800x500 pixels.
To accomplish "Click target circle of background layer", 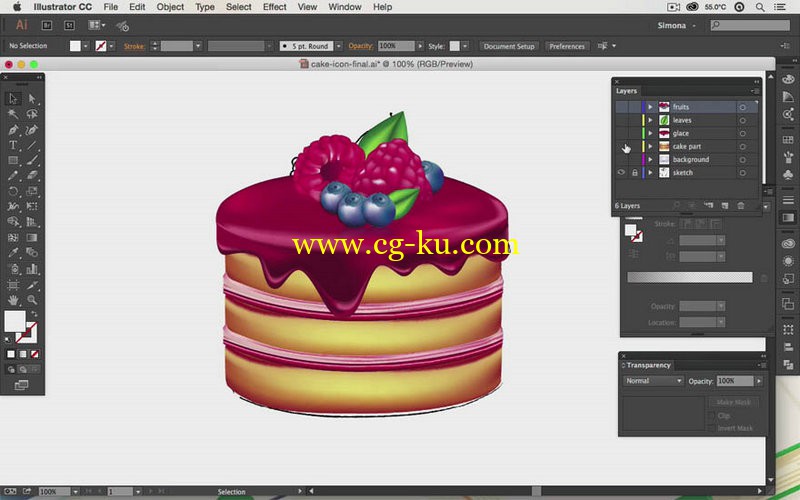I will pos(743,160).
